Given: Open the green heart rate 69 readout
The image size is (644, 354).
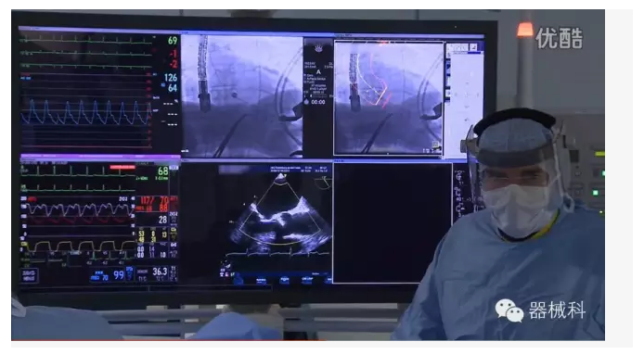Looking at the screenshot, I should [173, 41].
